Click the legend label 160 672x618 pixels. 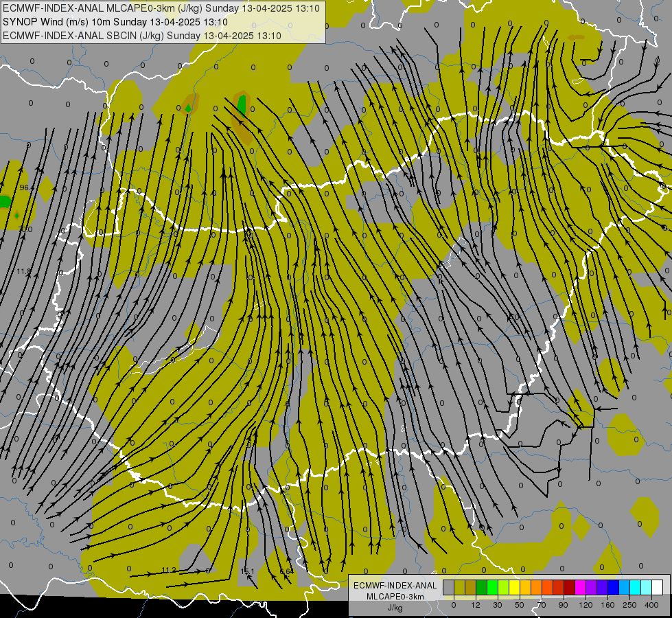(607, 605)
